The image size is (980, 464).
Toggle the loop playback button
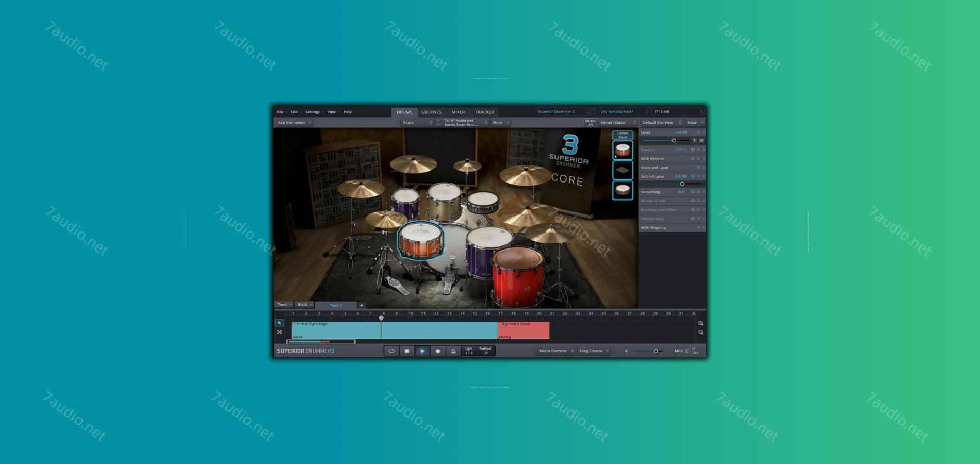(x=391, y=351)
